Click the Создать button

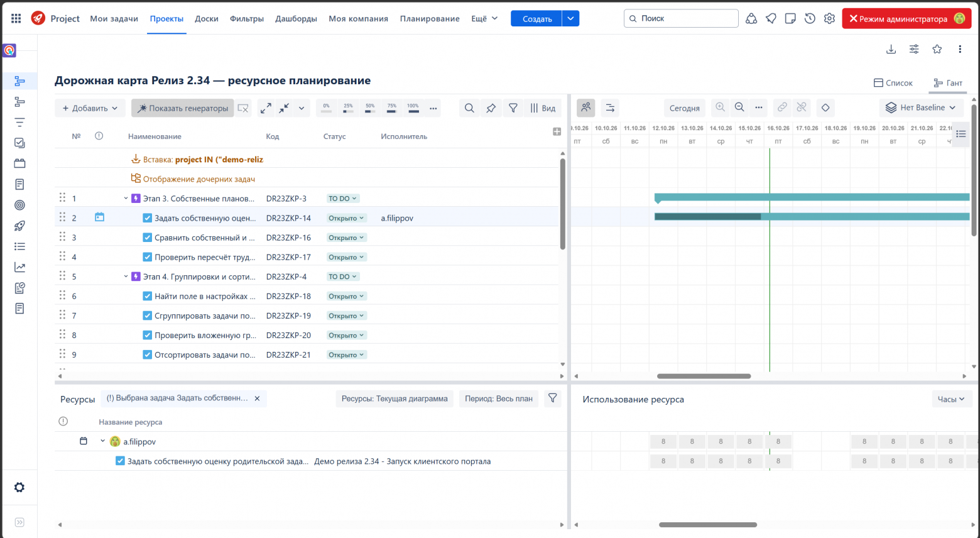(537, 19)
